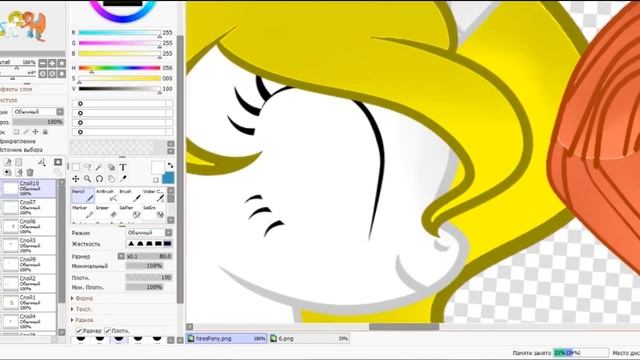Choose the SelErs tool
Viewport: 640px width, 360px height.
click(x=154, y=211)
